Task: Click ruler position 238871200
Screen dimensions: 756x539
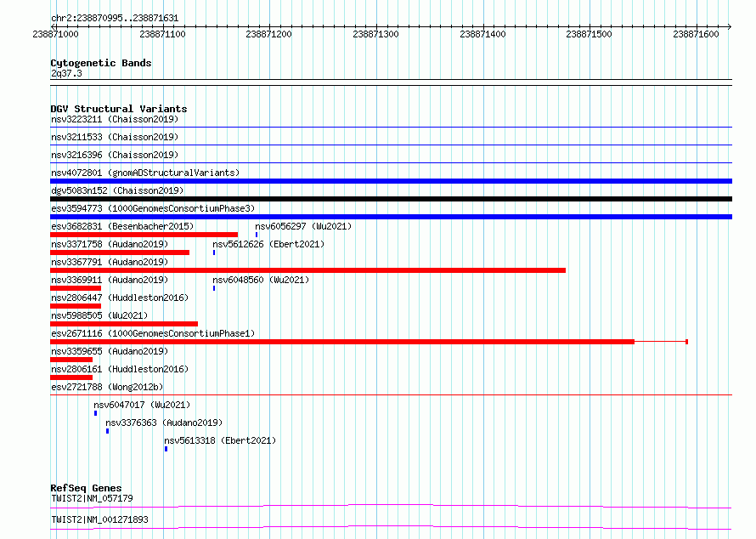Action: coord(268,34)
